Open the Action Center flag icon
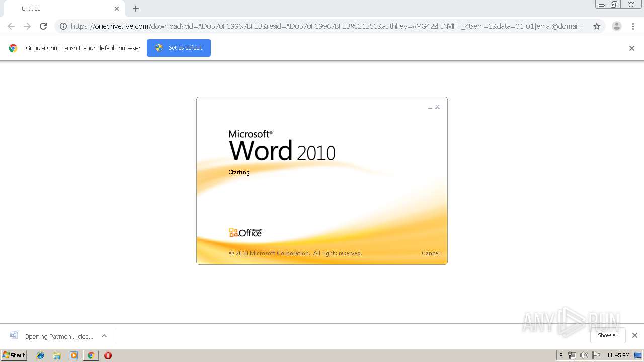This screenshot has height=362, width=644. (x=596, y=355)
